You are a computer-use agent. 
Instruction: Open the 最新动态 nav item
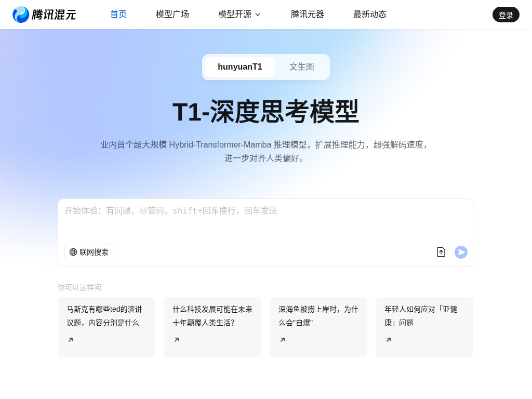coord(370,14)
